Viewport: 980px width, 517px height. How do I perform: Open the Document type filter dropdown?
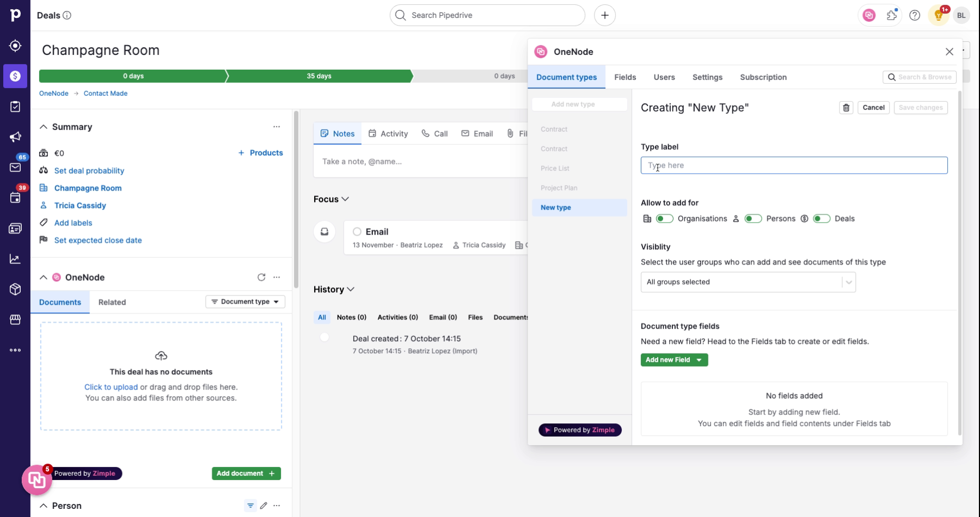pos(245,301)
